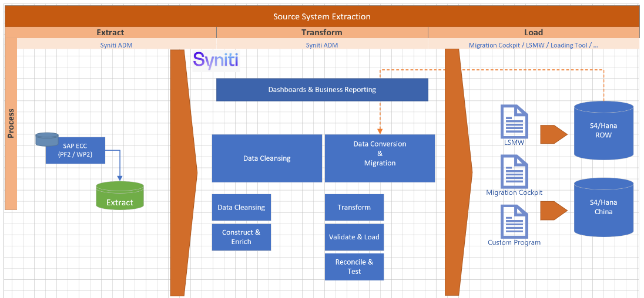
Task: Click the Reconcile & Test box
Action: click(354, 266)
